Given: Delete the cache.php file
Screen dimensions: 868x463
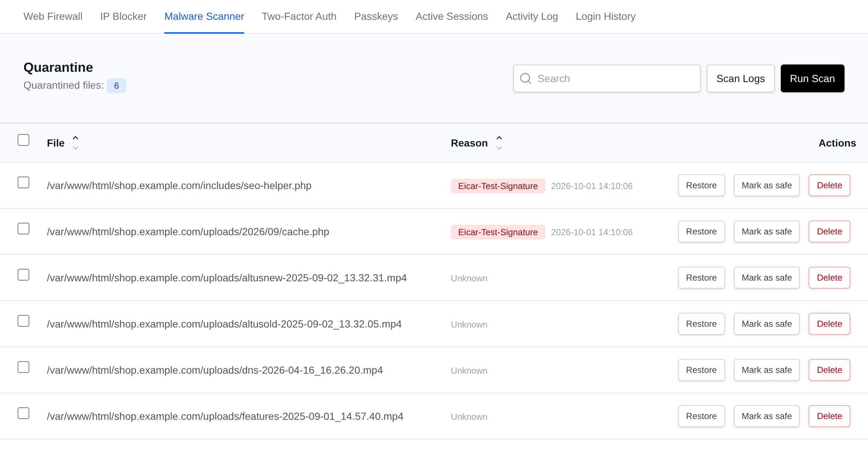Looking at the screenshot, I should pyautogui.click(x=829, y=231).
